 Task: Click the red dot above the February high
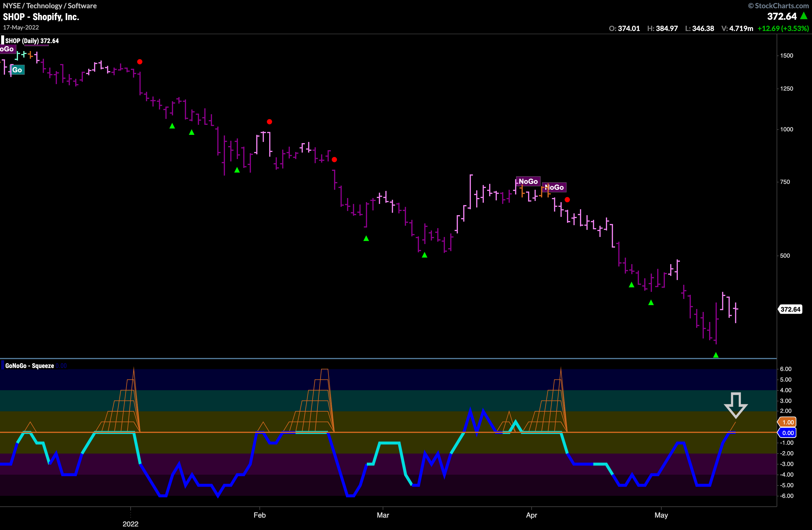pyautogui.click(x=269, y=122)
